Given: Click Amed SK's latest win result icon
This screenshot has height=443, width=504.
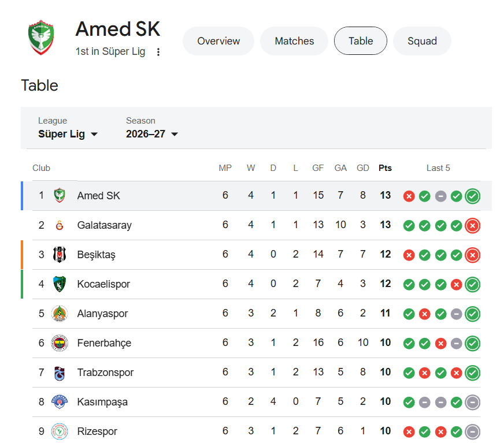Looking at the screenshot, I should click(x=473, y=196).
